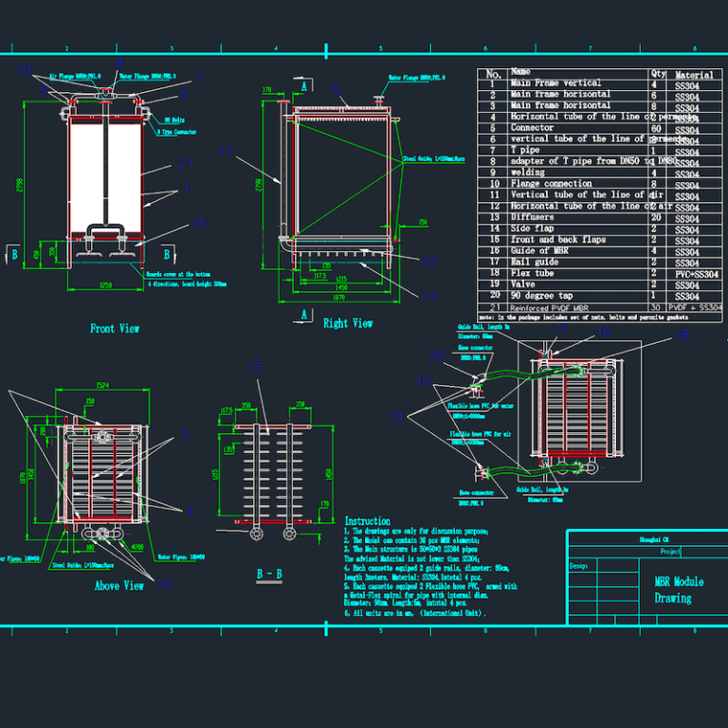
Task: Select the "B - B" section label
Action: [269, 574]
